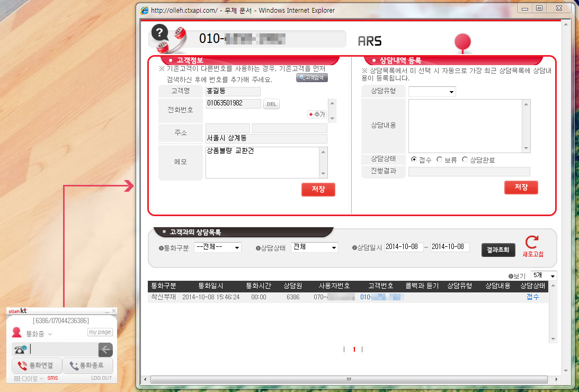This screenshot has height=392, width=579.
Task: Click the red user status avatar icon
Action: coord(17,333)
